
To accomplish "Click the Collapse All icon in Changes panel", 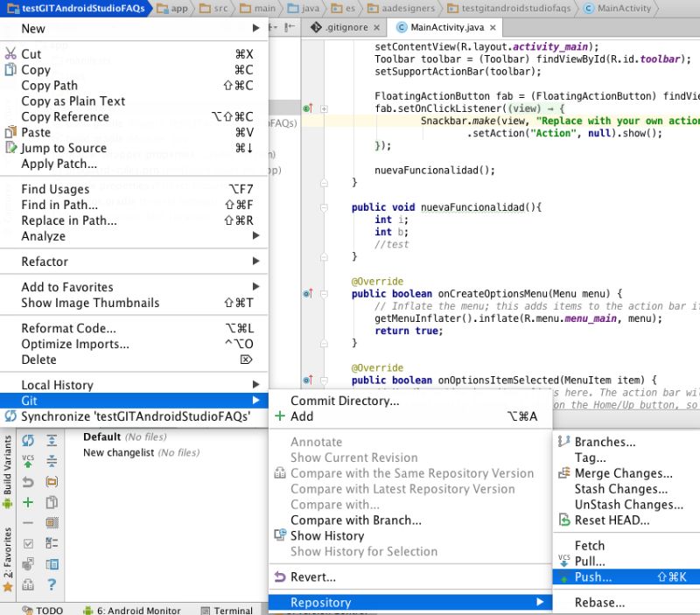I will 52,462.
